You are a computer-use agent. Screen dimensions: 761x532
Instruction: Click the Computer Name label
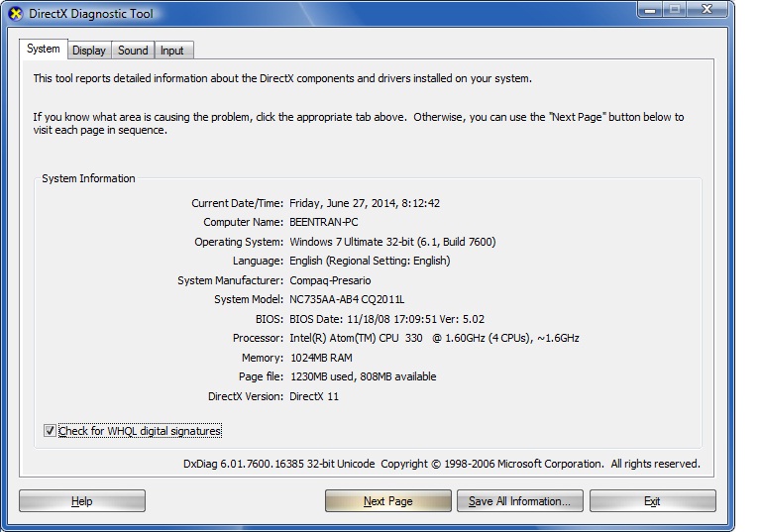coord(243,222)
